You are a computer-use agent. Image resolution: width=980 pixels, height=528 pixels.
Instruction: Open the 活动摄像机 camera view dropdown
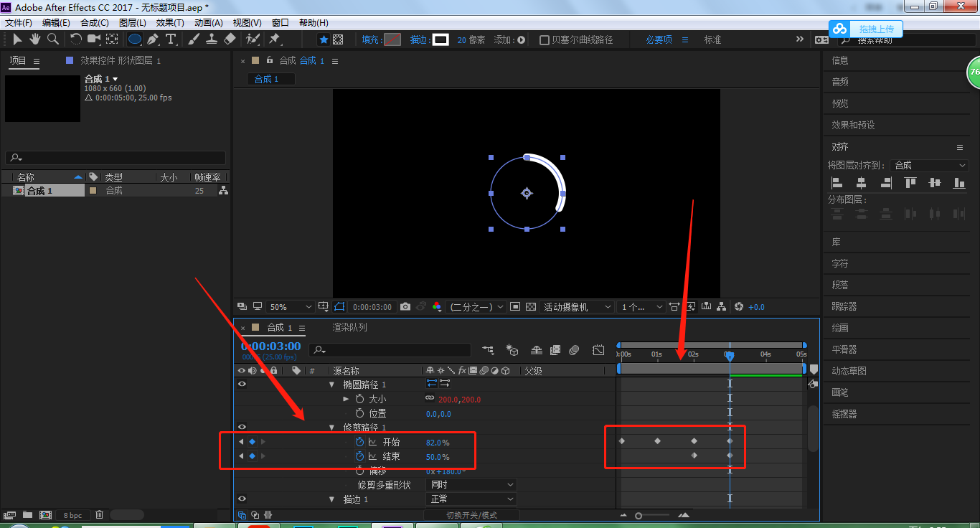[x=578, y=307]
